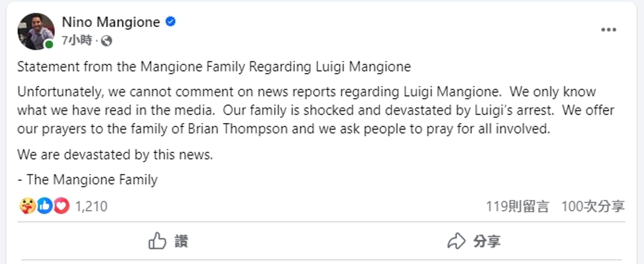Click the 分享 Share button label
The height and width of the screenshot is (264, 644).
[x=487, y=241]
